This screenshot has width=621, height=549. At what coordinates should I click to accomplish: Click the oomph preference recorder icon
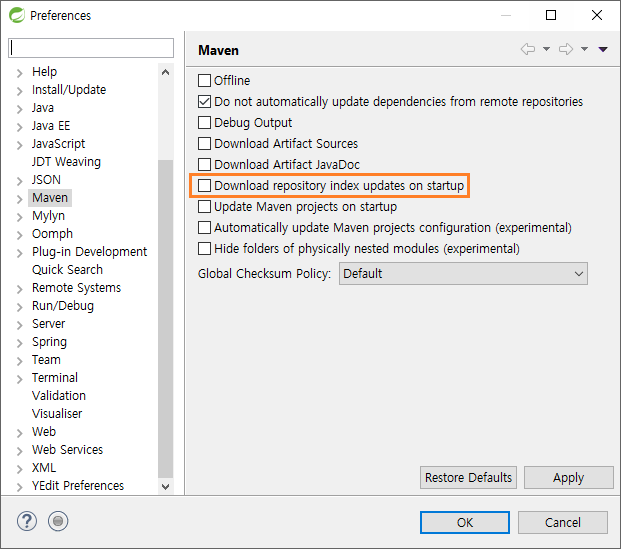58,521
